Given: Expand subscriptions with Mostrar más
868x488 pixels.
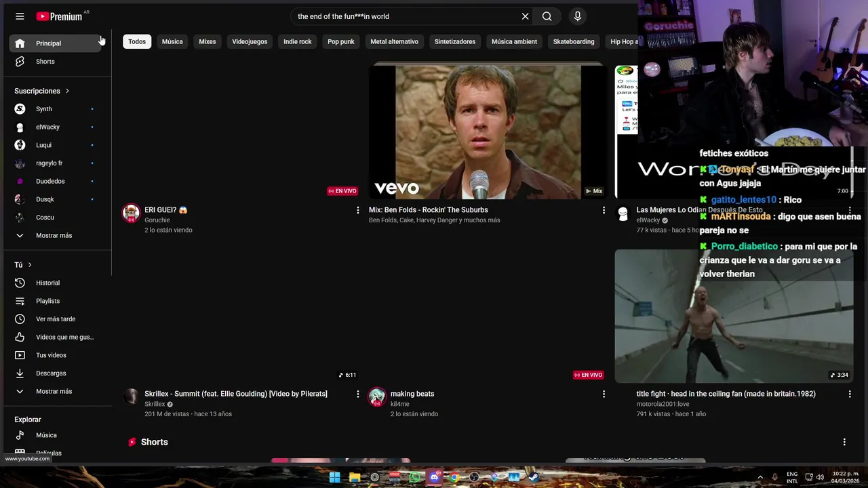Looking at the screenshot, I should point(56,235).
